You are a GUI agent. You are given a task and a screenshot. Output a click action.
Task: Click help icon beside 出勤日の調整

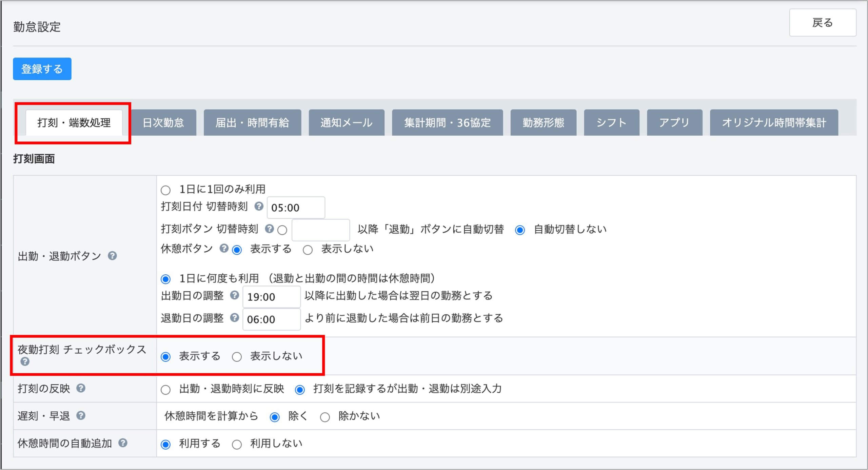click(x=234, y=295)
